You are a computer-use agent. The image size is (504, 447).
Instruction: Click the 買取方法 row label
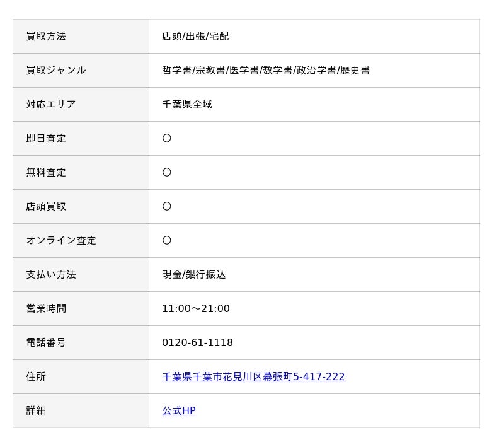click(46, 37)
